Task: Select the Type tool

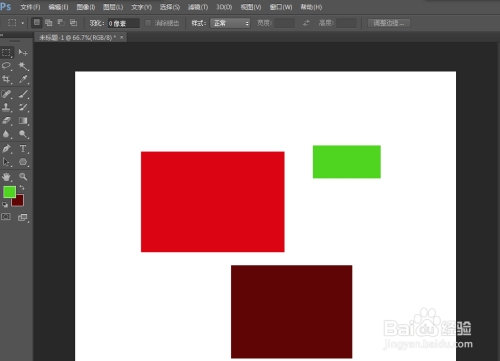Action: coord(23,149)
